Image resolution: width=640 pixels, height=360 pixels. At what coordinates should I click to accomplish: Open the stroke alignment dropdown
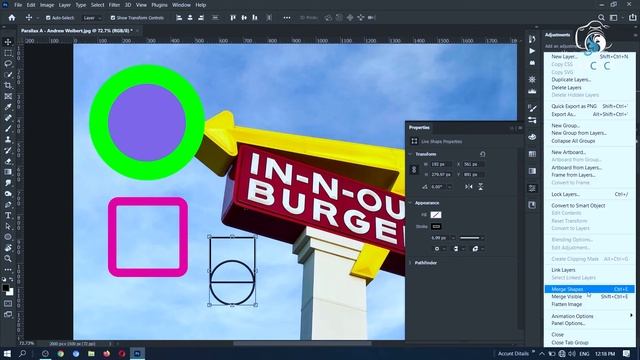[x=439, y=249]
